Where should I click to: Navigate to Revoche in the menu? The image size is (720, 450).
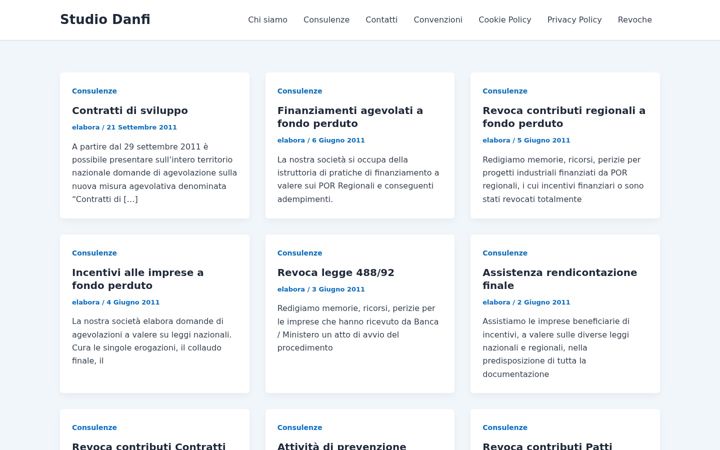635,20
